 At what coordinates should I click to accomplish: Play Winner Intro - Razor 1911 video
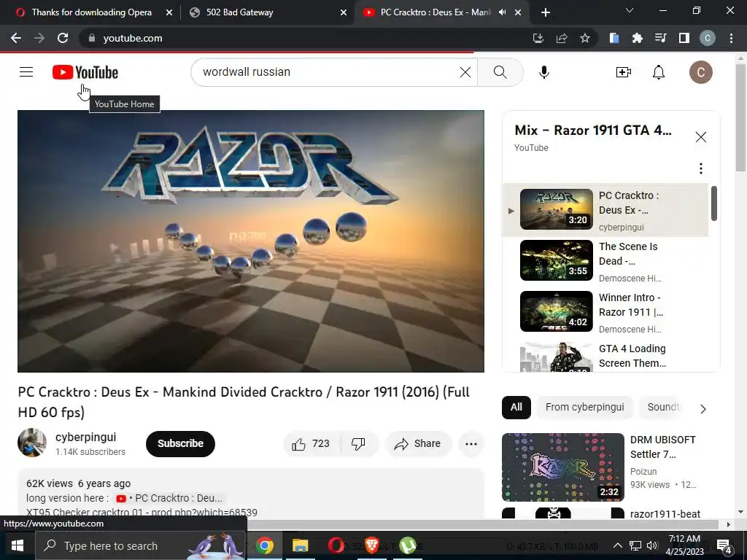pos(605,311)
